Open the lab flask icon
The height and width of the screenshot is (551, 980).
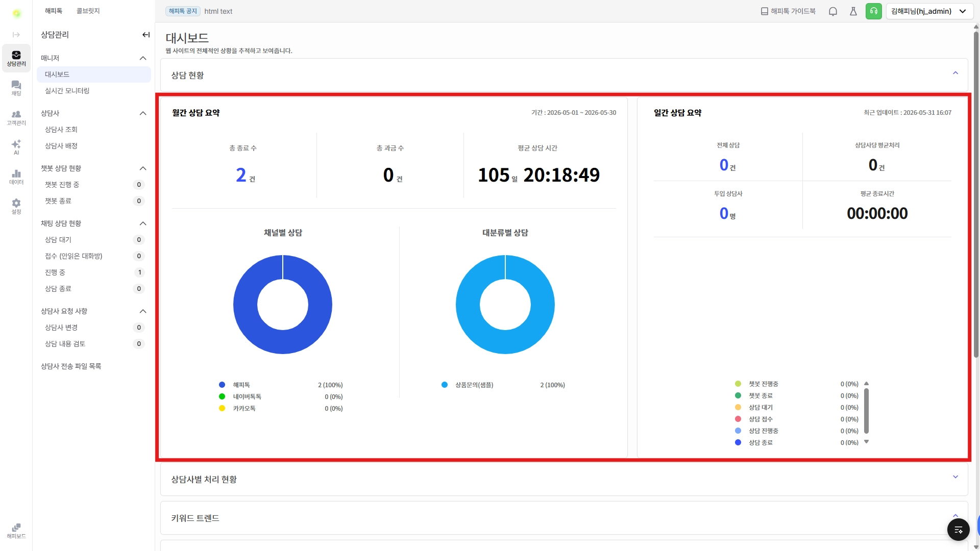[853, 11]
